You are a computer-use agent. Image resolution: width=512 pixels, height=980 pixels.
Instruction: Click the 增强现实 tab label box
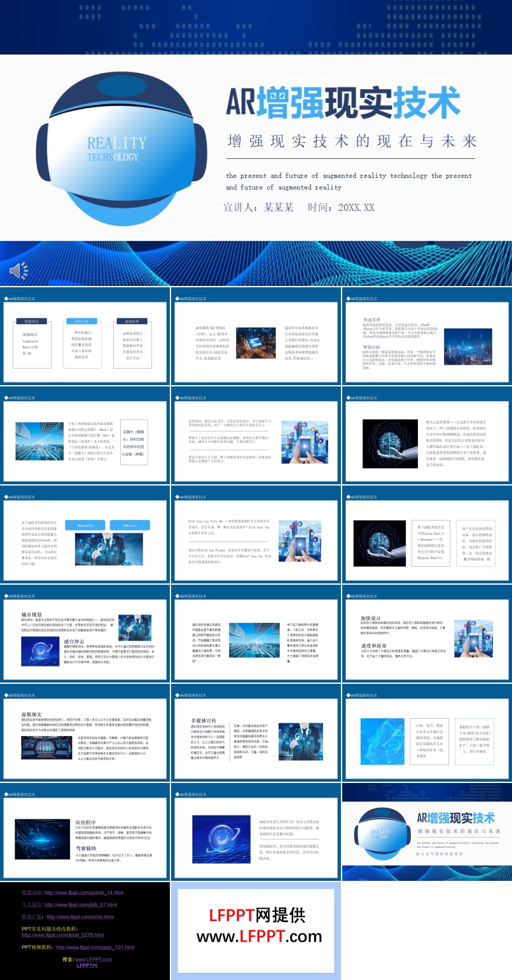pyautogui.click(x=32, y=322)
